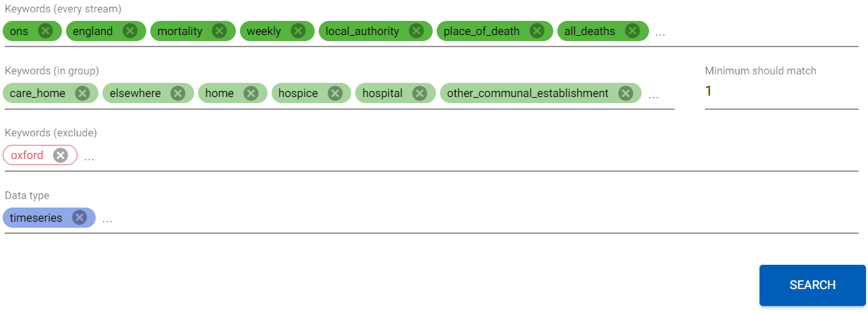Click the Data type input area
This screenshot has width=868, height=314.
(x=478, y=218)
